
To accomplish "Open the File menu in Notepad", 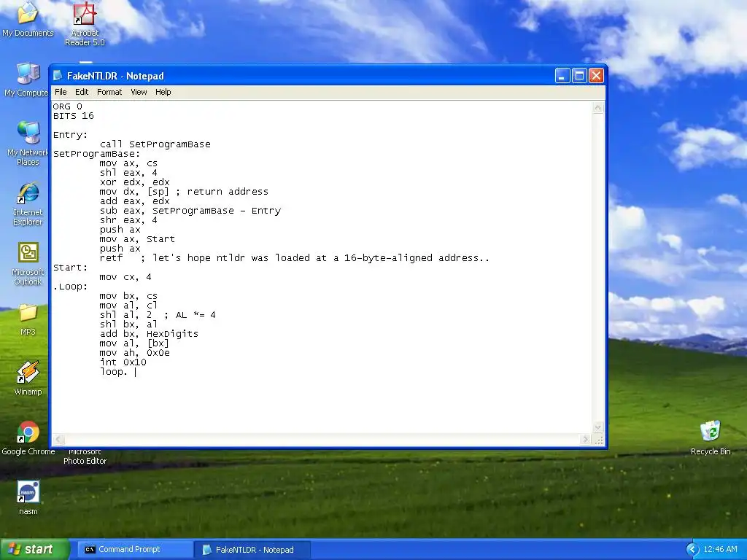I will (x=61, y=92).
